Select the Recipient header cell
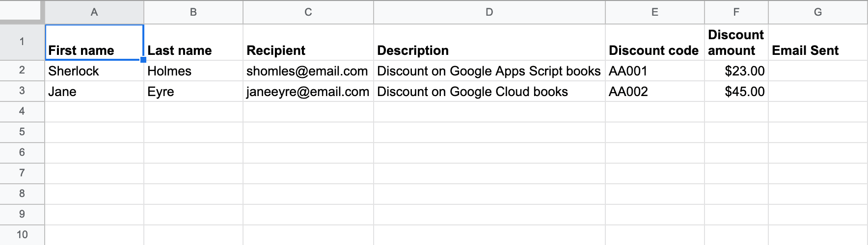This screenshot has width=868, height=245. click(308, 42)
